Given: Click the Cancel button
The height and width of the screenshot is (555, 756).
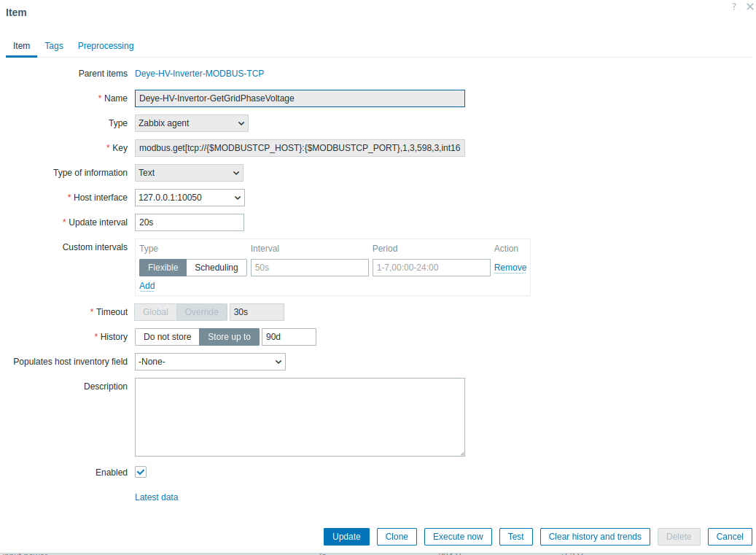Looking at the screenshot, I should (730, 537).
